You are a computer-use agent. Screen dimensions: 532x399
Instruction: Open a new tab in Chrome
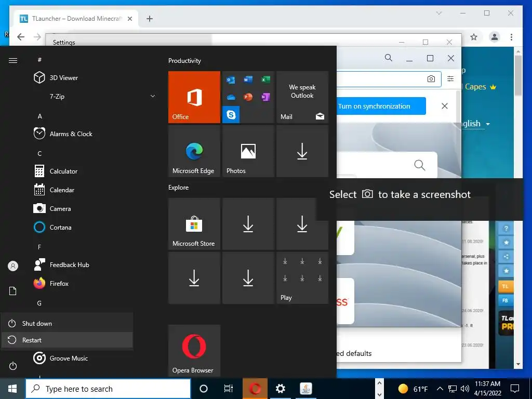[x=150, y=19]
